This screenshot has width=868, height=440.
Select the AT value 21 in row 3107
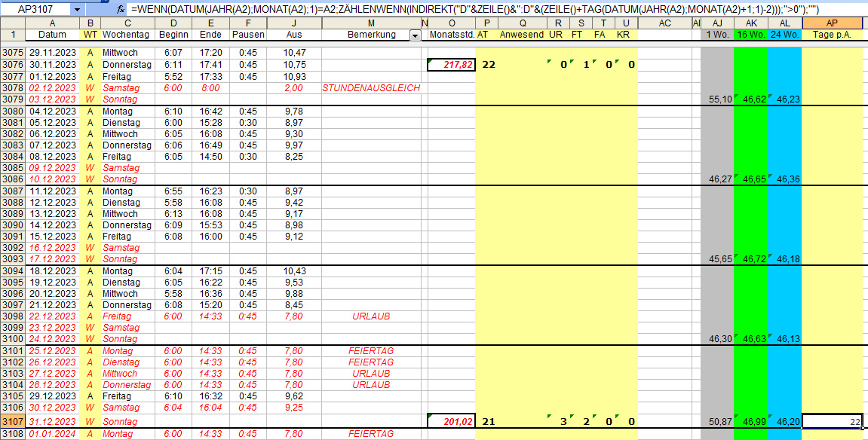coord(486,422)
